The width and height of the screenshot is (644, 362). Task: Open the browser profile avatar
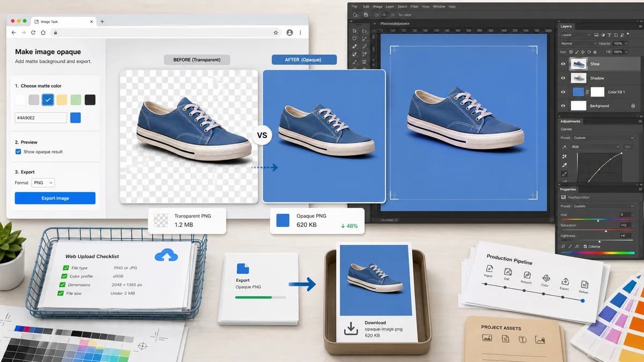pyautogui.click(x=290, y=33)
